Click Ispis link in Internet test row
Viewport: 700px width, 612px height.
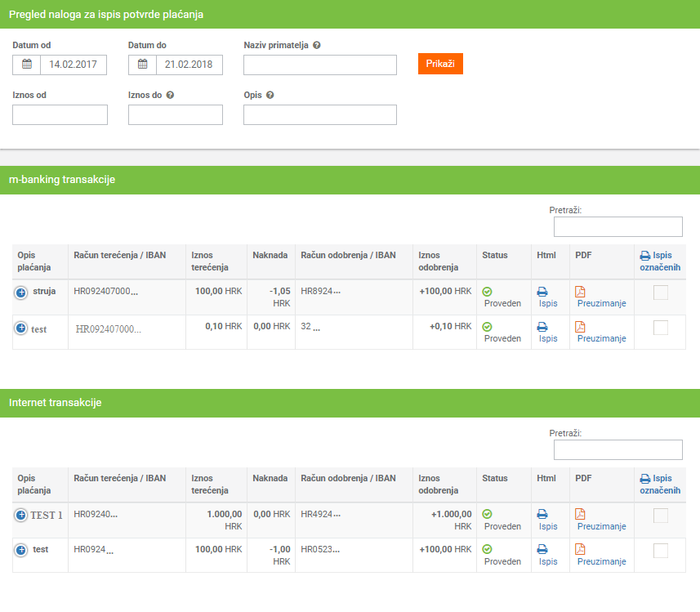[x=548, y=561]
